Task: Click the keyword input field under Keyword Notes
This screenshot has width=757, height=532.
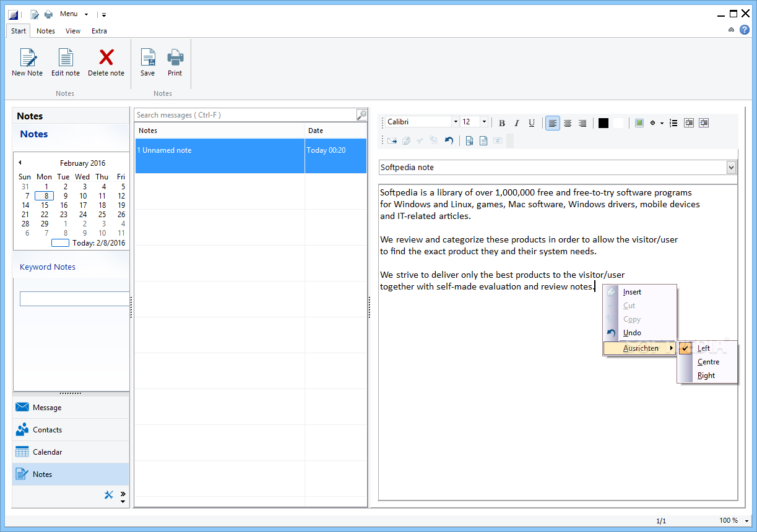Action: 74,299
